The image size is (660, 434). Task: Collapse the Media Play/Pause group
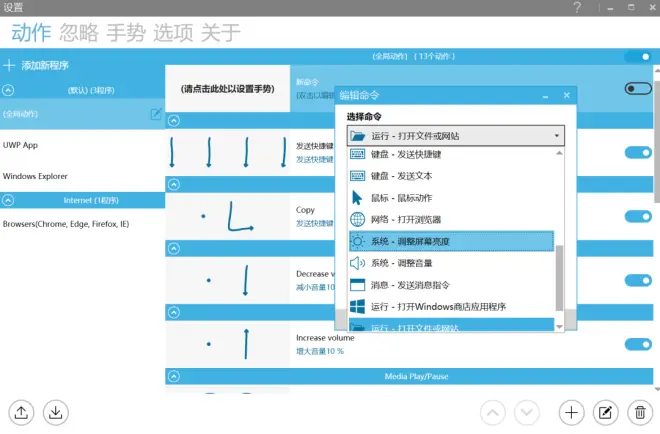pos(174,376)
